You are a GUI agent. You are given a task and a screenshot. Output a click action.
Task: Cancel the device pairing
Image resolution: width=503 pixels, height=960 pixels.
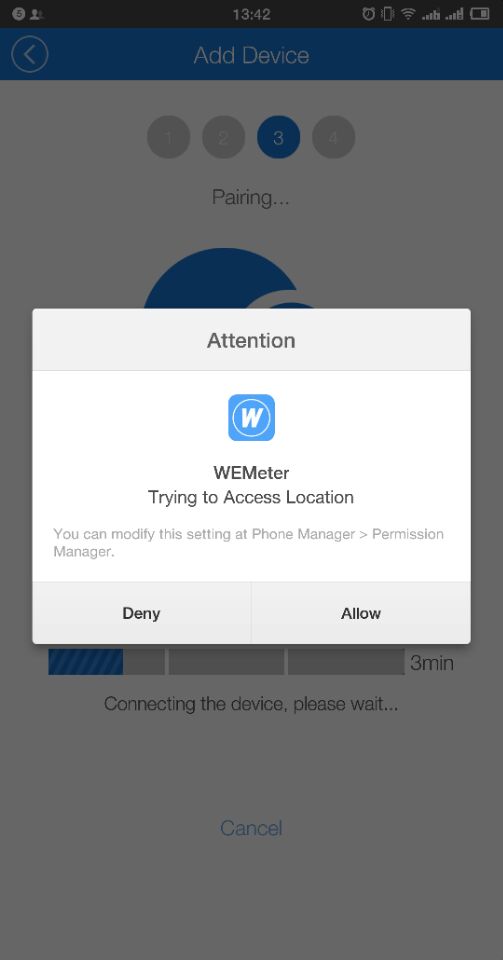[252, 828]
